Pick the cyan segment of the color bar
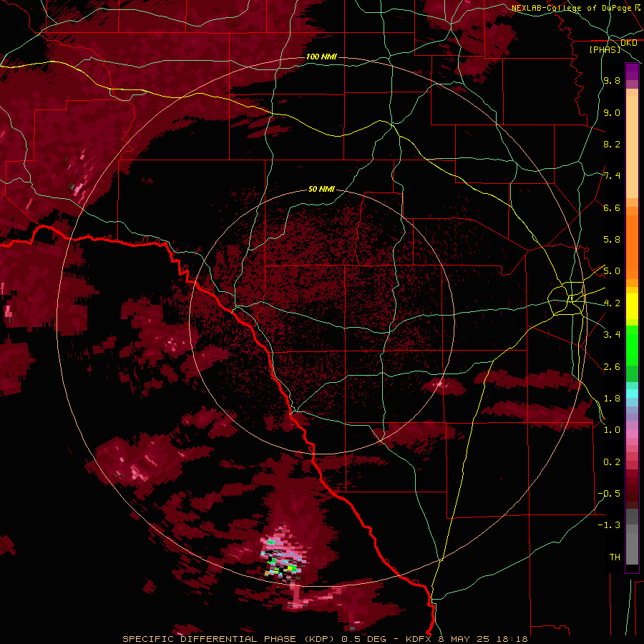 [x=632, y=393]
